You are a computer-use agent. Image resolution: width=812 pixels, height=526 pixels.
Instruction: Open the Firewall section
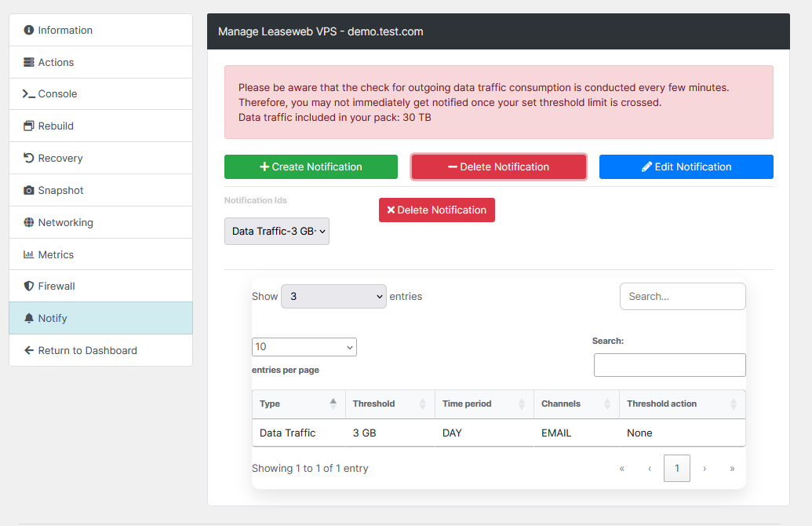point(101,286)
